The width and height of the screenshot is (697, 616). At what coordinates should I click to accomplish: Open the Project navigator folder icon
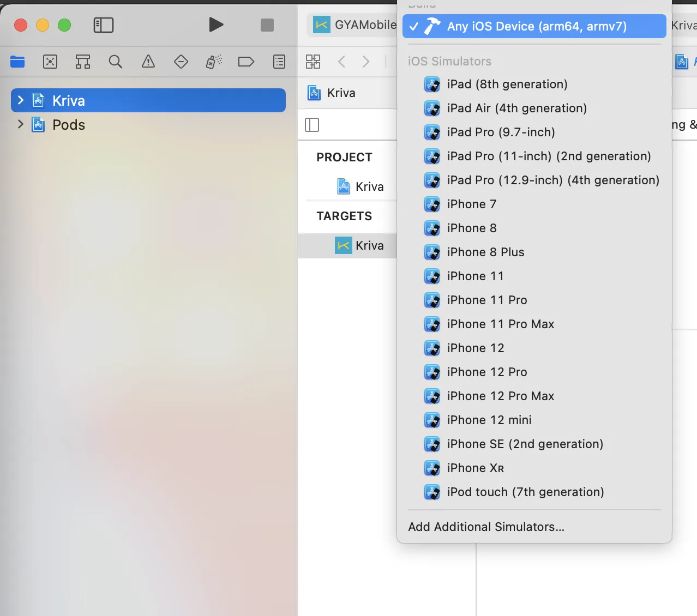17,62
